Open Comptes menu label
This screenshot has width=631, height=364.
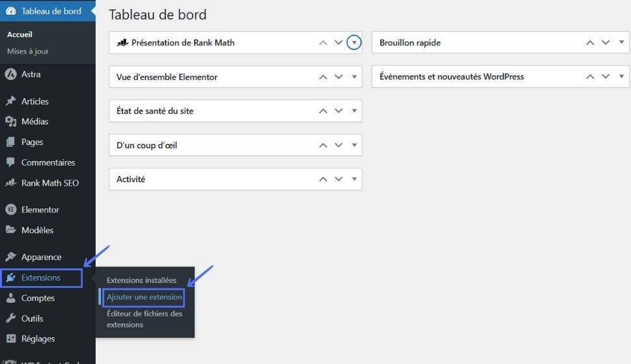[38, 298]
